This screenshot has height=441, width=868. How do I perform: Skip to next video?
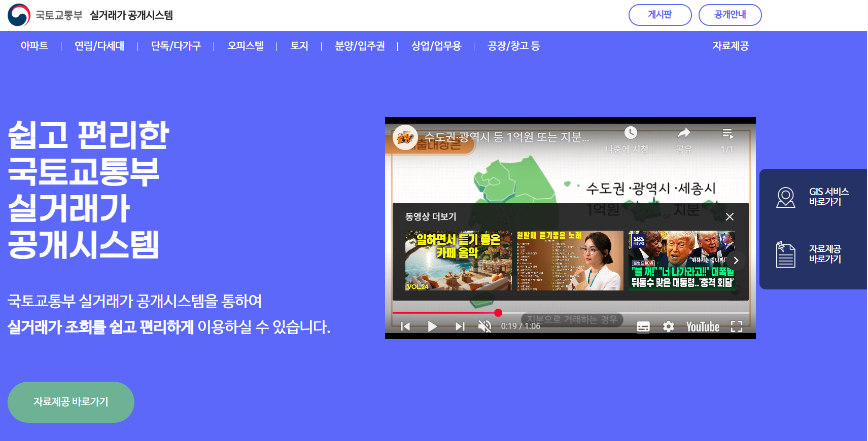click(460, 326)
